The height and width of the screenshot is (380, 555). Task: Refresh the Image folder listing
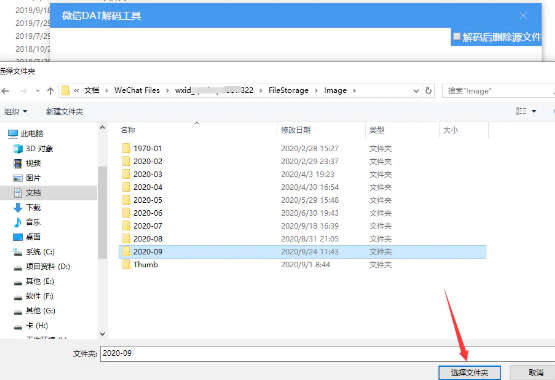[x=428, y=91]
